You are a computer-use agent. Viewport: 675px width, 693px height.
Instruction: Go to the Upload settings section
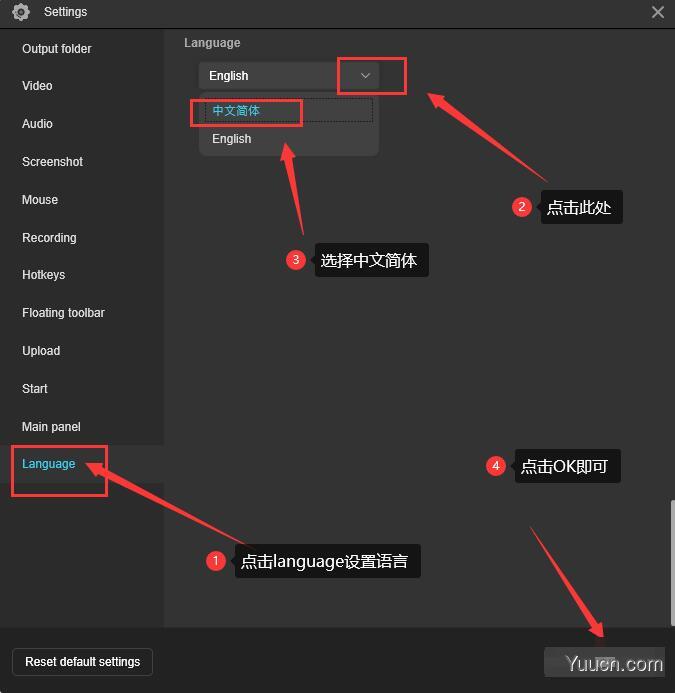pyautogui.click(x=41, y=351)
